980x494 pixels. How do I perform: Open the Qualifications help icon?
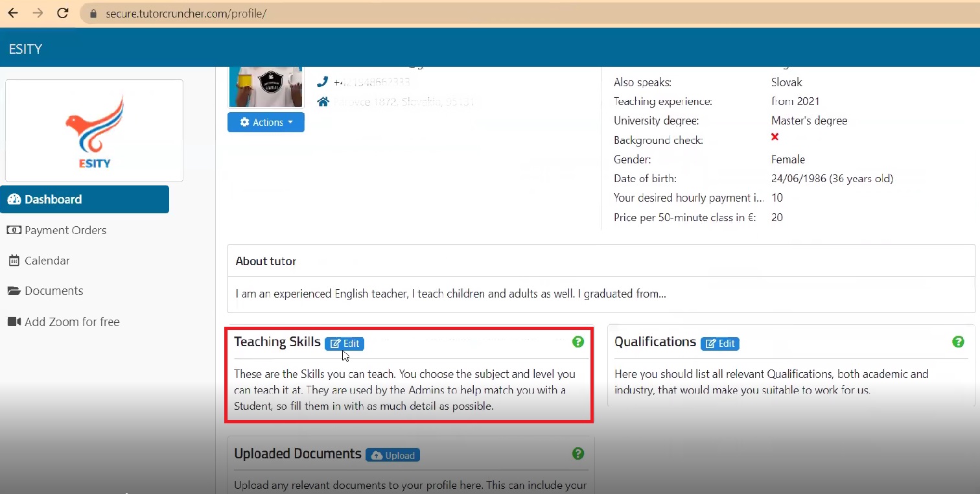(x=958, y=342)
